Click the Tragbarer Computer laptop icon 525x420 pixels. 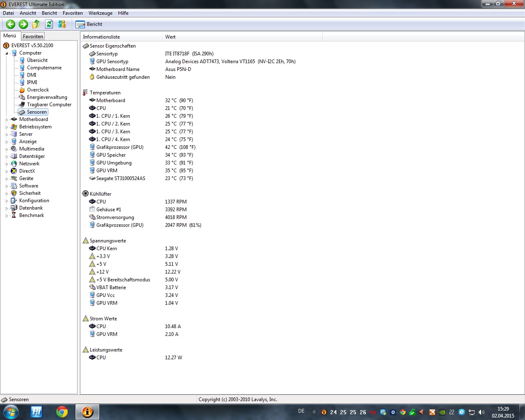[22, 105]
